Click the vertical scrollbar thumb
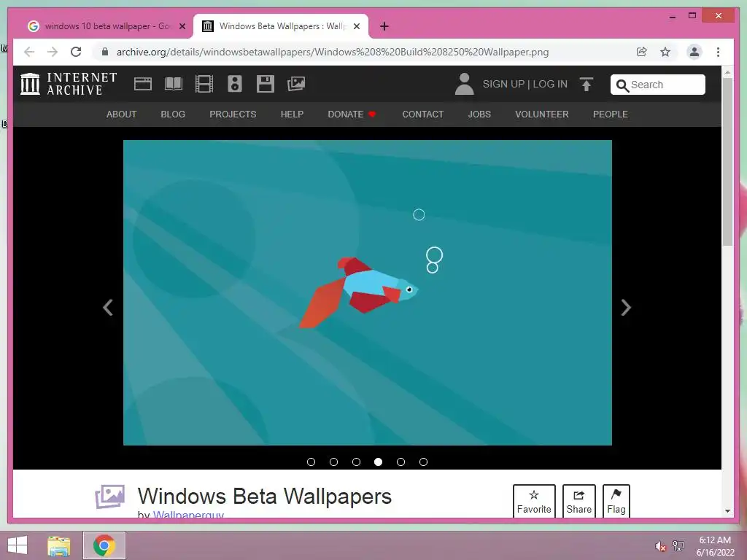The height and width of the screenshot is (560, 747). pos(727,162)
